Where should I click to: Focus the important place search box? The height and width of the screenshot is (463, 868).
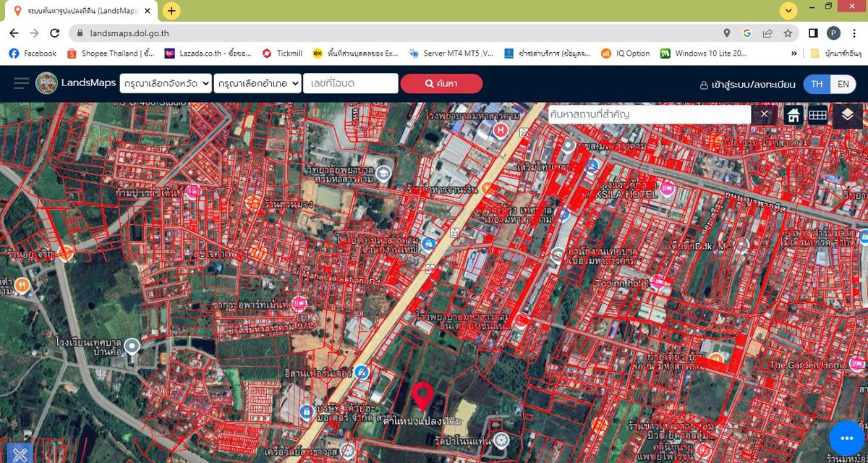(650, 114)
